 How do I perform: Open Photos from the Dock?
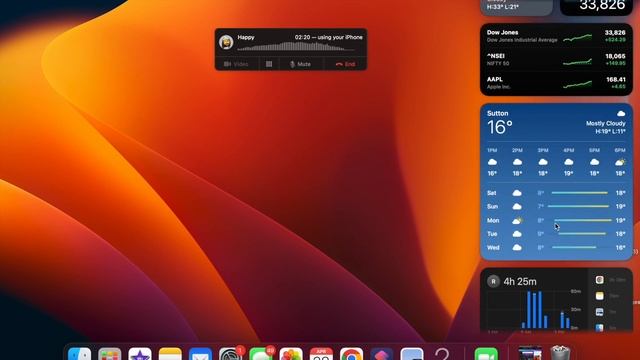coord(291,354)
